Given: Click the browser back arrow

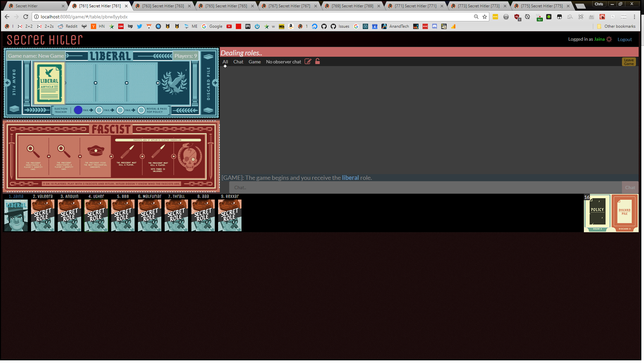Looking at the screenshot, I should tap(7, 17).
